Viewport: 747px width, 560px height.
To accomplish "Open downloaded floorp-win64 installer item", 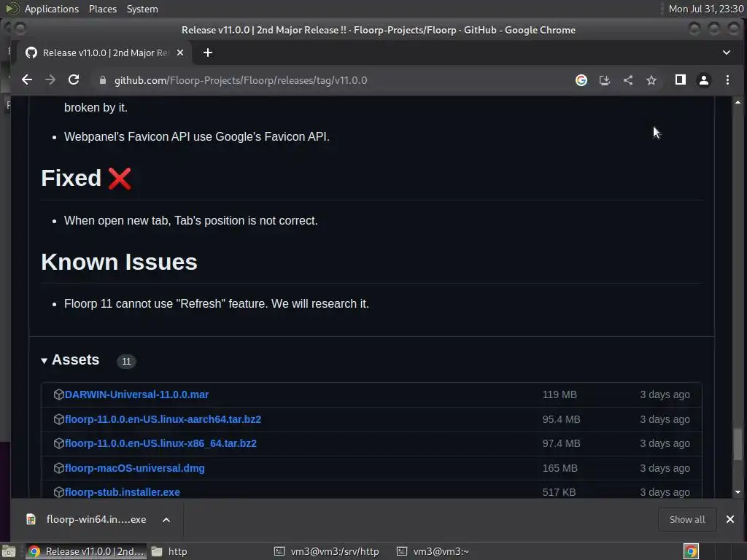I will pyautogui.click(x=88, y=519).
